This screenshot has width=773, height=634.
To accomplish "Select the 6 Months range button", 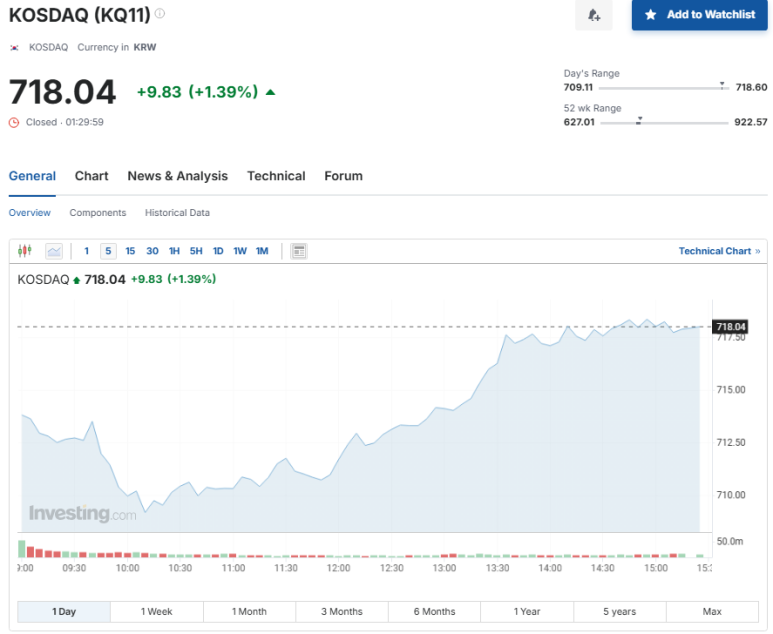I will pyautogui.click(x=434, y=612).
